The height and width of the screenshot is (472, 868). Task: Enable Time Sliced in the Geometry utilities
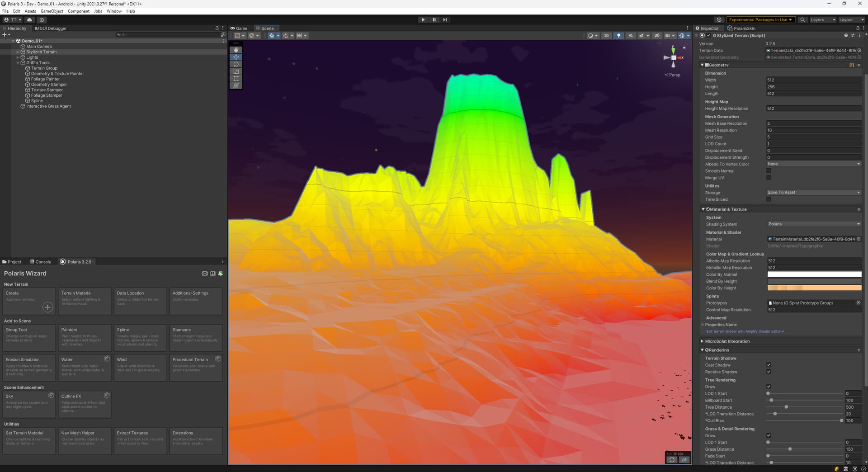coord(769,199)
